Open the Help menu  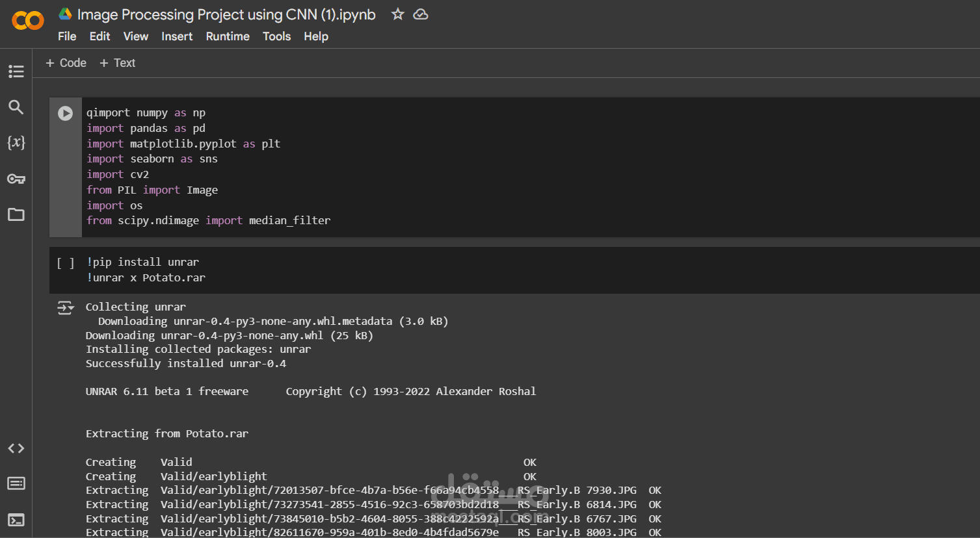316,36
